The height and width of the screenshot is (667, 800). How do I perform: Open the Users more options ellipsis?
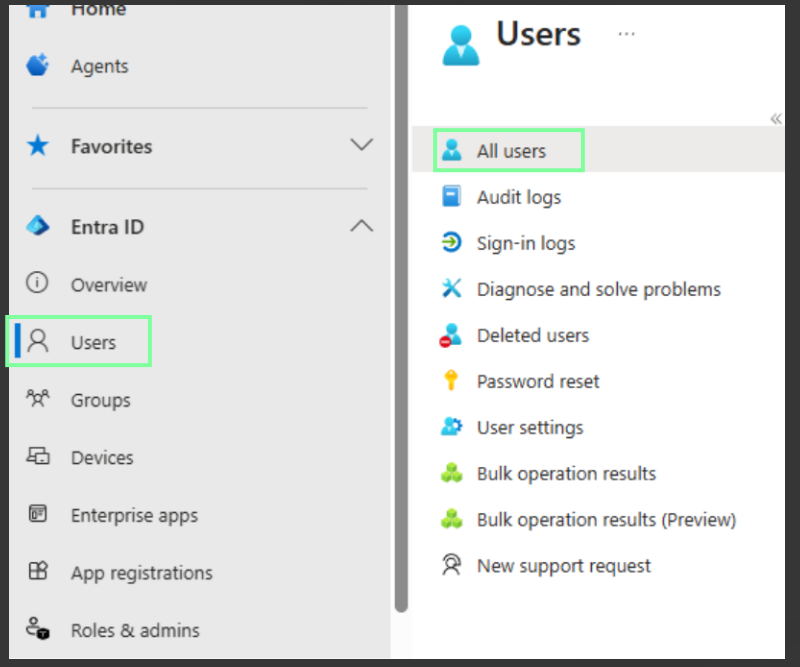click(627, 34)
